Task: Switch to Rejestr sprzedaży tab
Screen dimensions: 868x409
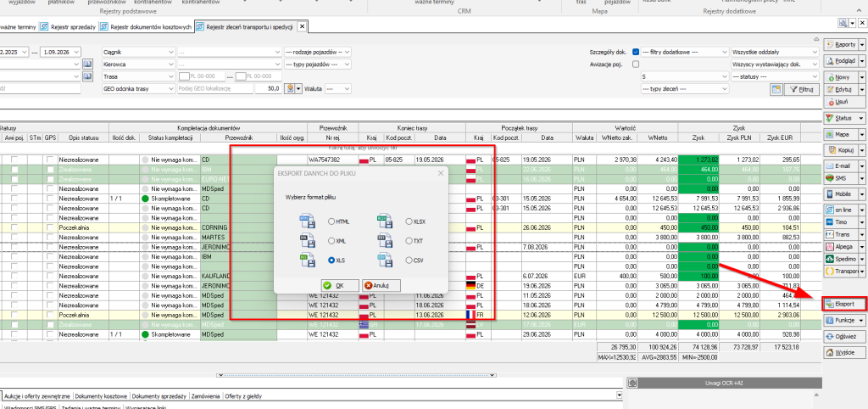Action: (70, 26)
